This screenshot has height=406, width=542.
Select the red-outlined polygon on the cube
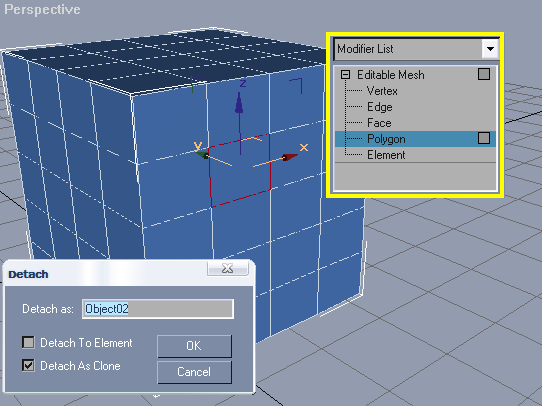pyautogui.click(x=240, y=170)
